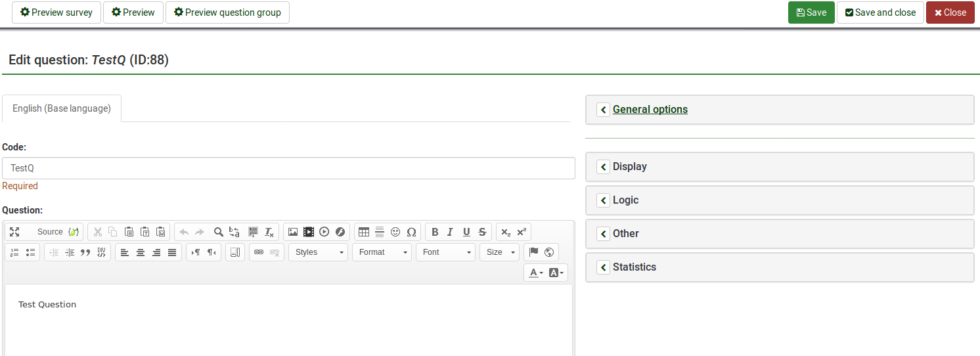Create a numbered list
The height and width of the screenshot is (356, 980).
click(x=14, y=252)
